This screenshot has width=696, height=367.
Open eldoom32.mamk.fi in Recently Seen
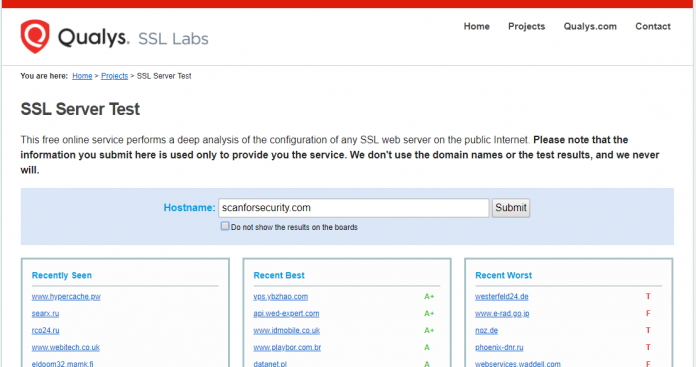pos(63,363)
